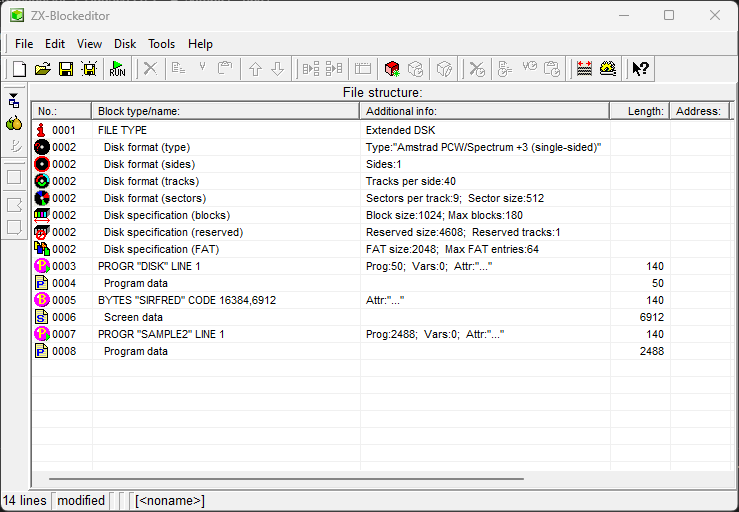Click the striped tape bars toolbar icon
Screen dimensions: 739x512
tap(584, 69)
